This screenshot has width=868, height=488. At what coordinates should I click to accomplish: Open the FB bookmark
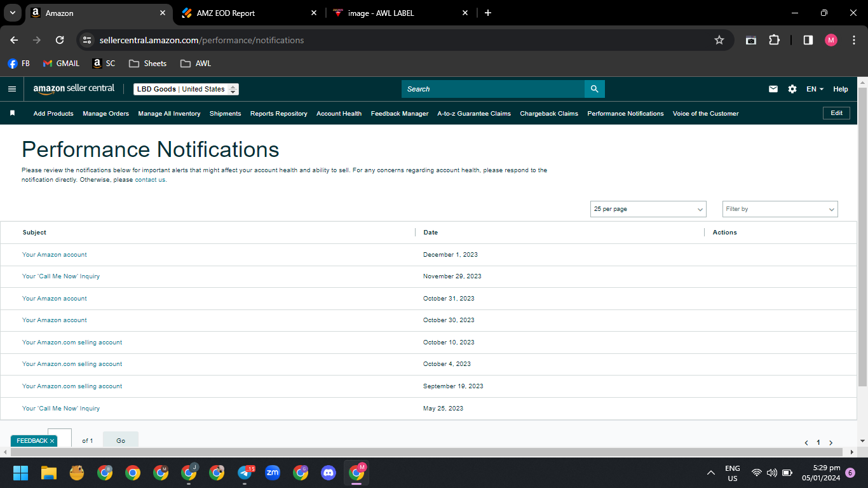coord(18,64)
